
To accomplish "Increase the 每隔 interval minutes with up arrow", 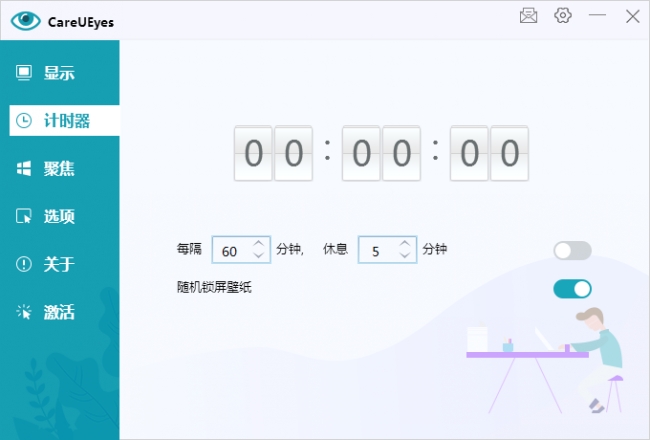I will 259,244.
